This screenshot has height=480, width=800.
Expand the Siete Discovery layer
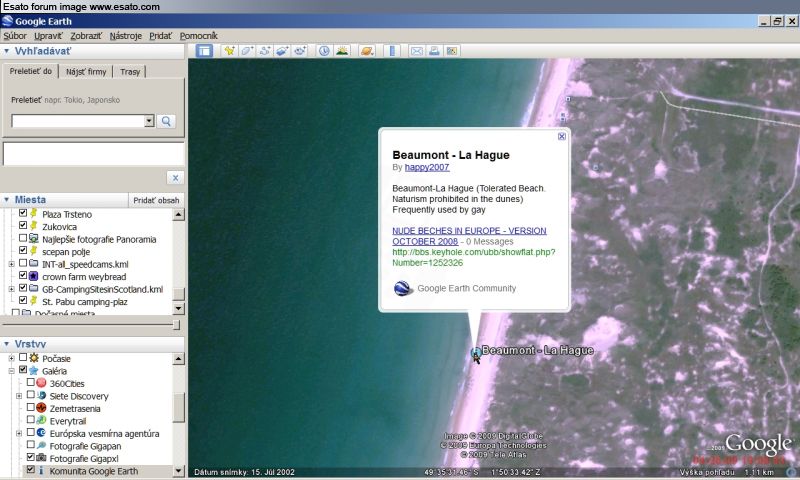(19, 396)
